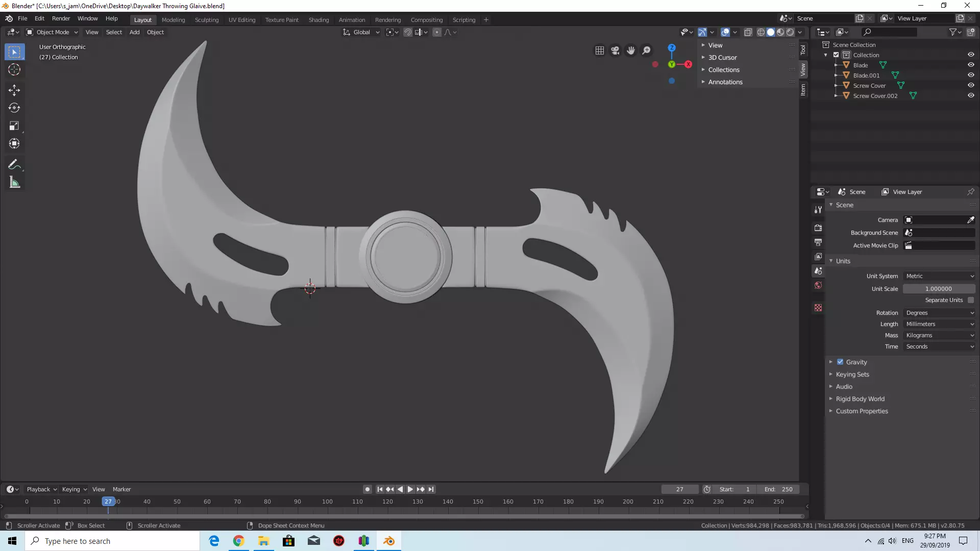Open the Render menu
The image size is (980, 551).
61,18
